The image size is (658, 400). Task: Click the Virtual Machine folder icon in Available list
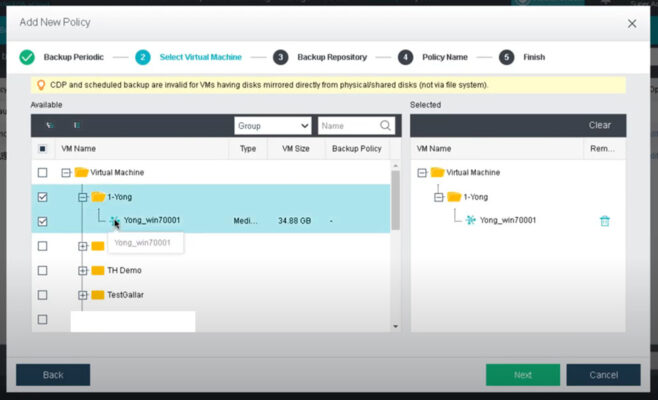click(x=81, y=172)
